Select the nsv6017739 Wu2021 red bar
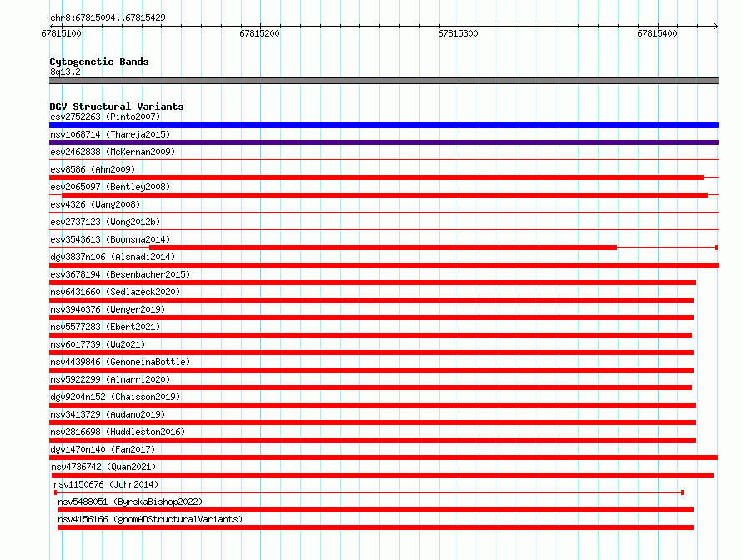 [x=372, y=352]
